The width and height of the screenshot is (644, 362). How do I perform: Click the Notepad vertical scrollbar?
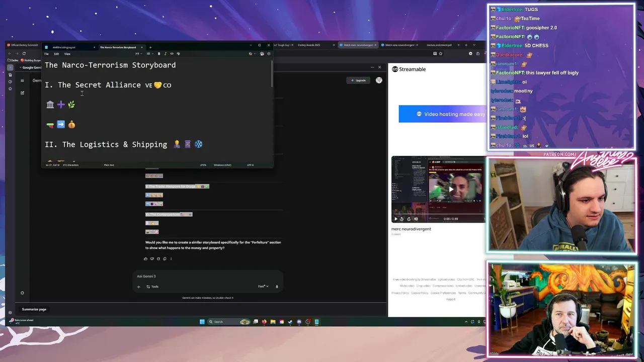(x=272, y=73)
